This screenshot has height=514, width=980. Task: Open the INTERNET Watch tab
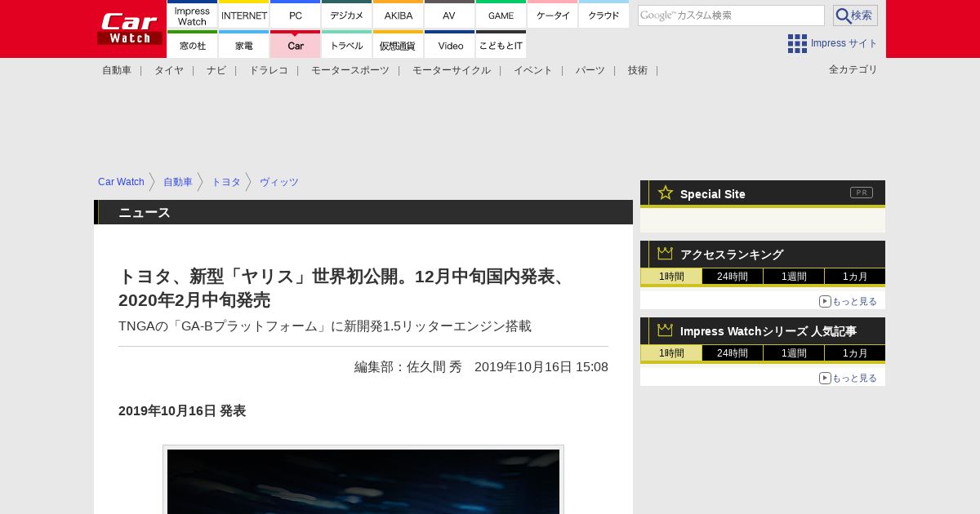tap(244, 15)
